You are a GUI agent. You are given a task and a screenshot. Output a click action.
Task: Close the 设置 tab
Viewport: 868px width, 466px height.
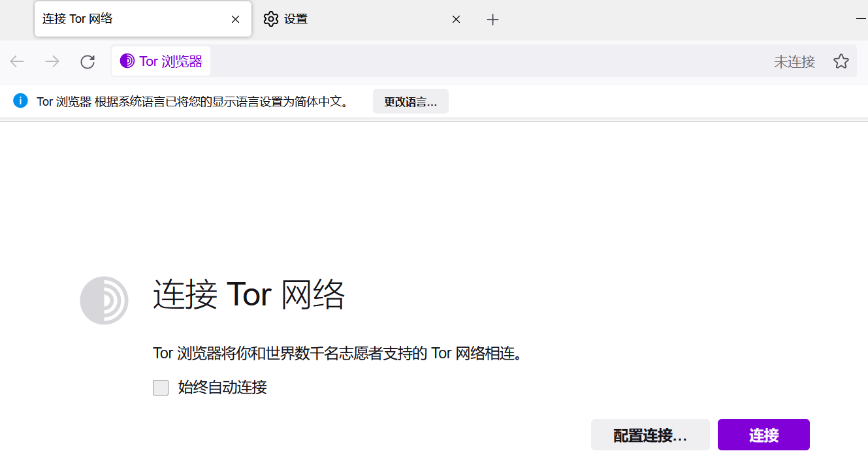[455, 19]
